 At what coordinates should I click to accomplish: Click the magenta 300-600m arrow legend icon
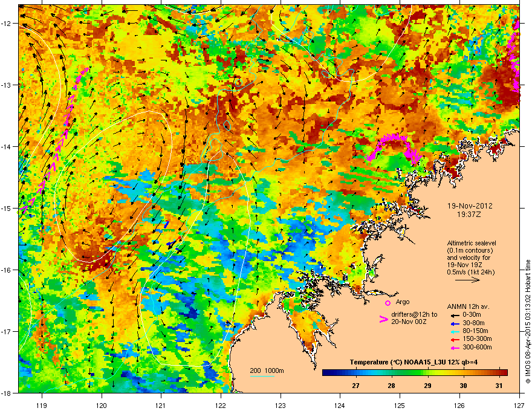pos(455,348)
